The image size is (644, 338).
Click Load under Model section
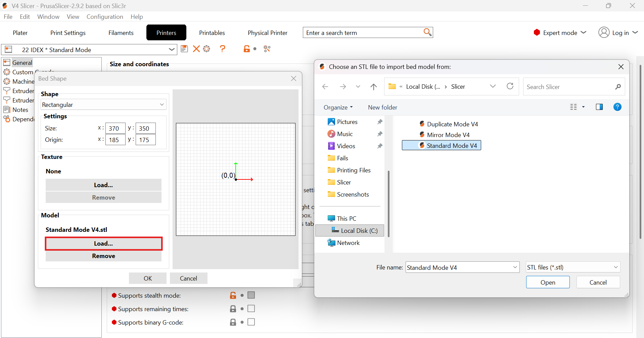[x=103, y=244]
